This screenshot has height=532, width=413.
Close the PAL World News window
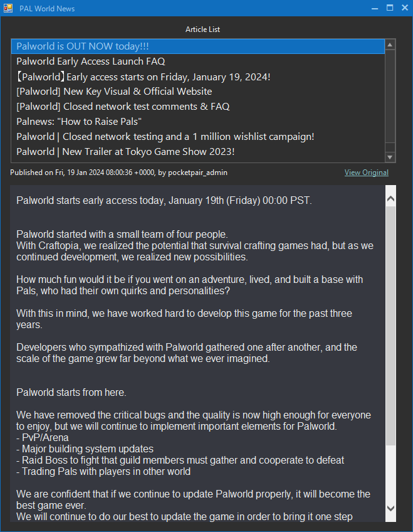[404, 8]
